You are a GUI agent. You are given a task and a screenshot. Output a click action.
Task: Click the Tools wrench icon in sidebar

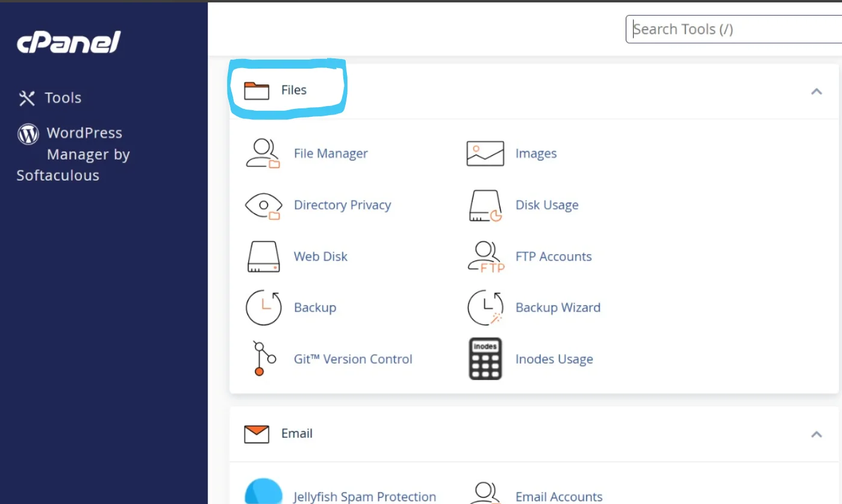[x=27, y=98]
